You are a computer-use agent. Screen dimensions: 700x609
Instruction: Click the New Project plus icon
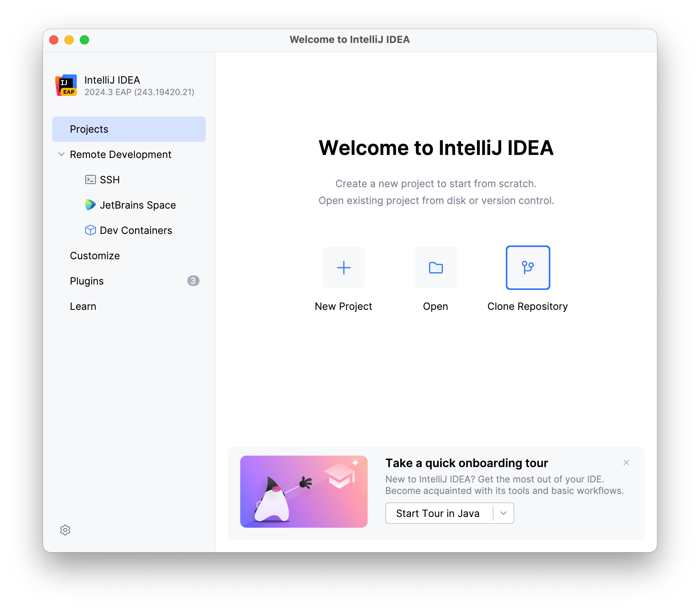click(x=343, y=268)
